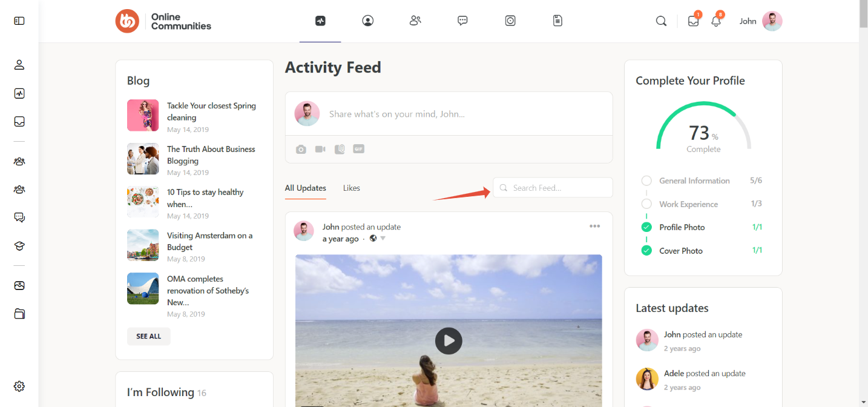Open "Visiting Amsterdam on a Budget" article
The image size is (868, 407).
[x=209, y=241]
